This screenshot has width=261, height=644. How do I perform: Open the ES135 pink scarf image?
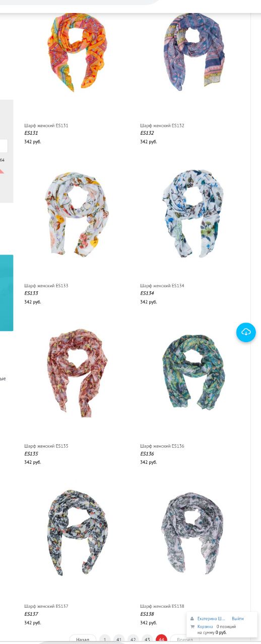click(78, 373)
